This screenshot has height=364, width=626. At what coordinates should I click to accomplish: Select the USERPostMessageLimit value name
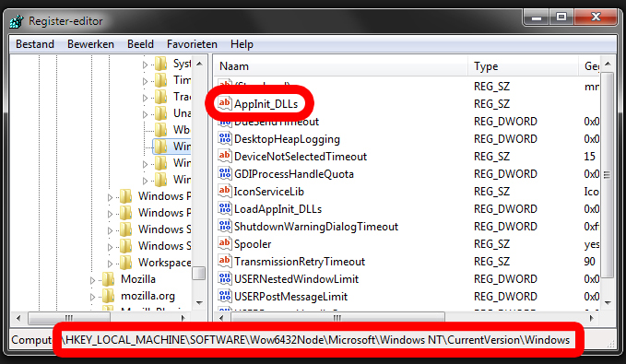pyautogui.click(x=290, y=297)
